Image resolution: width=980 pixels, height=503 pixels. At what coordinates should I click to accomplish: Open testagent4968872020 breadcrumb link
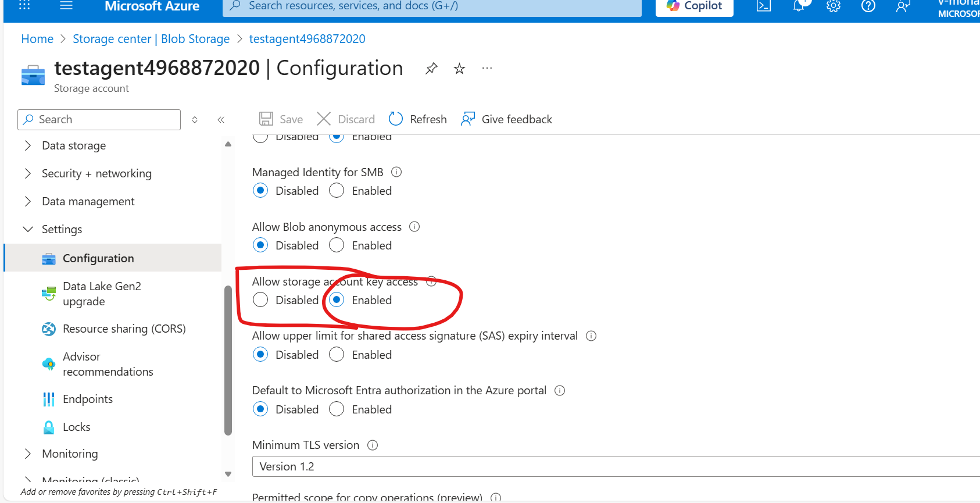[x=307, y=39]
